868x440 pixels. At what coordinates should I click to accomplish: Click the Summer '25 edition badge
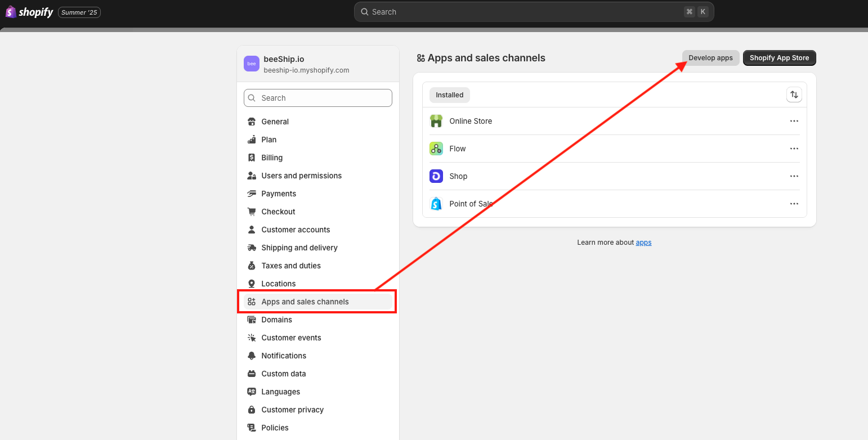(x=79, y=12)
